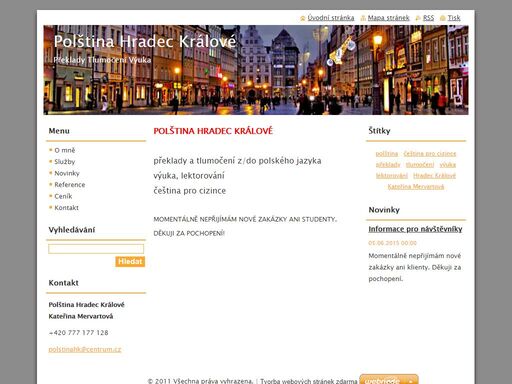Open the Kontakt menu item
Screen dimensions: 512x384
[66, 208]
